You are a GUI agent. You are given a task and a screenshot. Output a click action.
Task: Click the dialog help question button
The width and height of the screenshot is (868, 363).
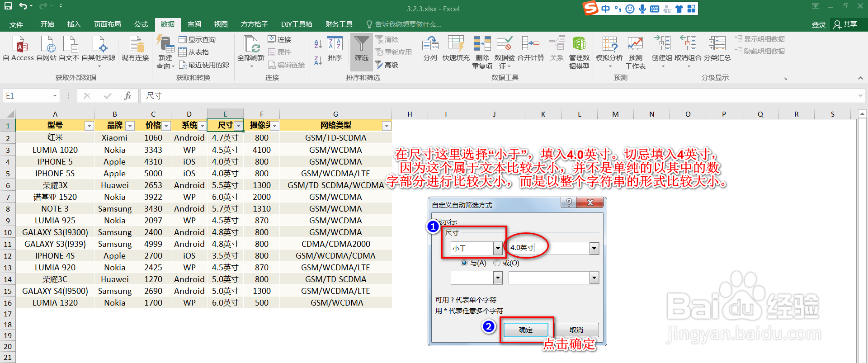click(x=569, y=203)
